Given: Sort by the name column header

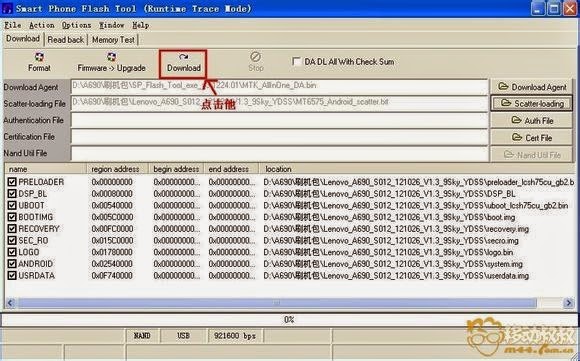Looking at the screenshot, I should pos(45,169).
